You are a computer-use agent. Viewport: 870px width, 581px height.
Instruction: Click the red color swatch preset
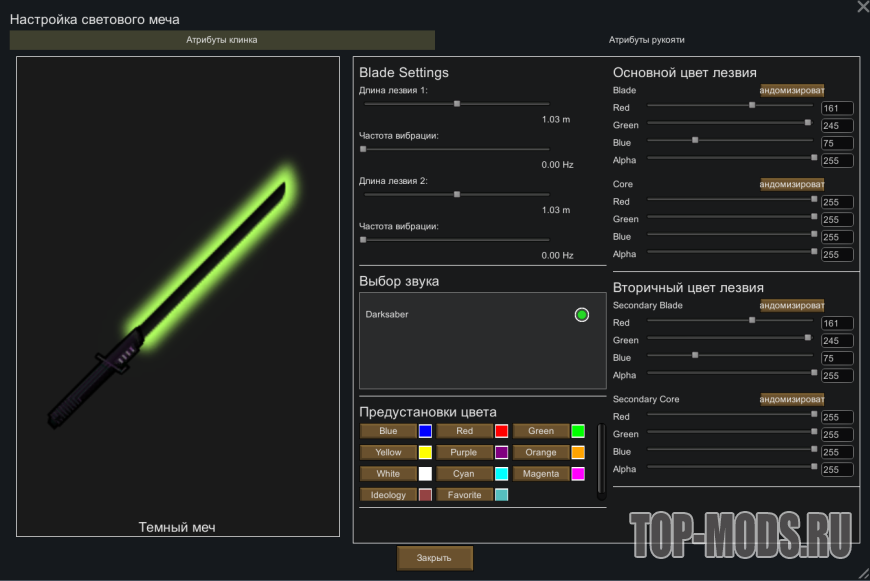point(501,431)
